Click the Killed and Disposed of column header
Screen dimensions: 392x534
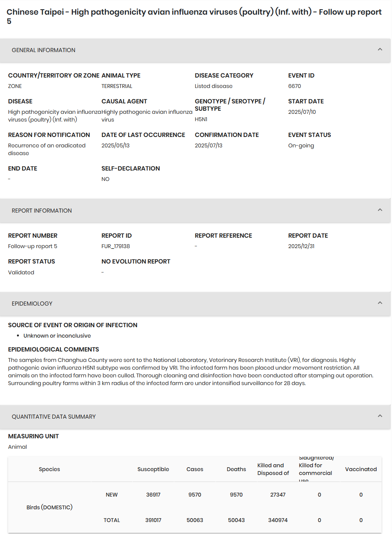coord(273,469)
